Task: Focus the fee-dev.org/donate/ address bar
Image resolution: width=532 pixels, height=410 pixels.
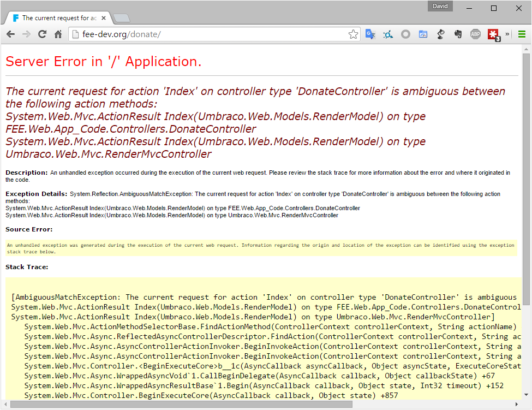Action: coord(214,34)
